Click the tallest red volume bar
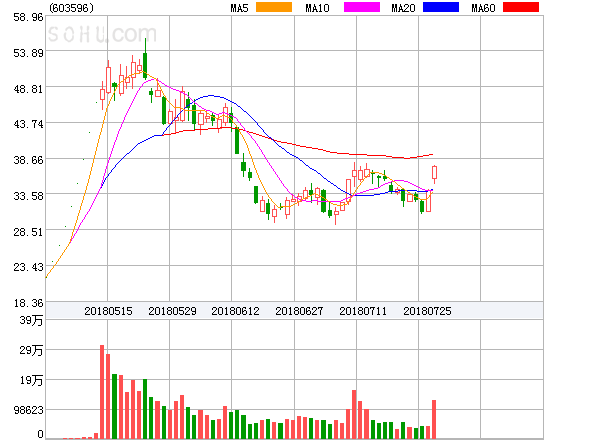The image size is (600, 440). [102, 392]
